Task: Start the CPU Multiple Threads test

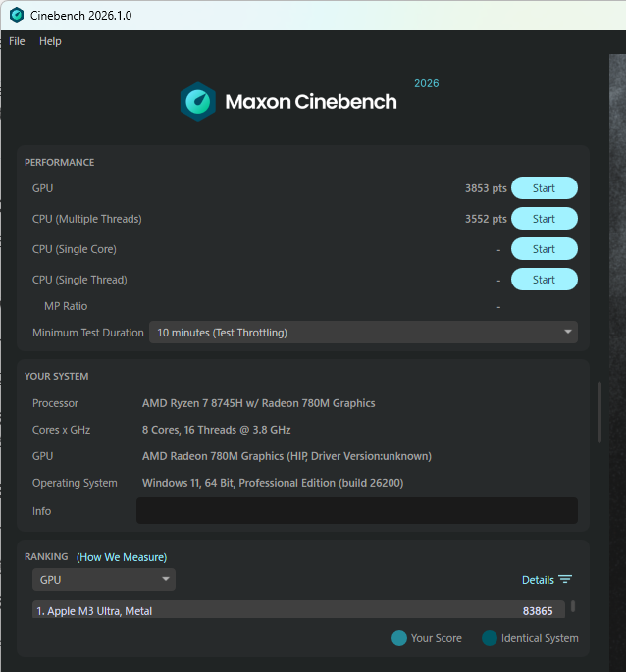Action: [545, 219]
